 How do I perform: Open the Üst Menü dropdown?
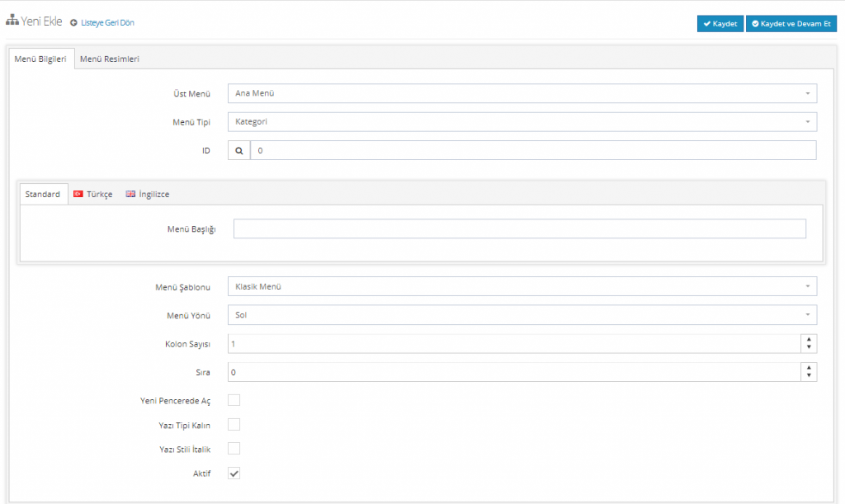click(x=522, y=93)
